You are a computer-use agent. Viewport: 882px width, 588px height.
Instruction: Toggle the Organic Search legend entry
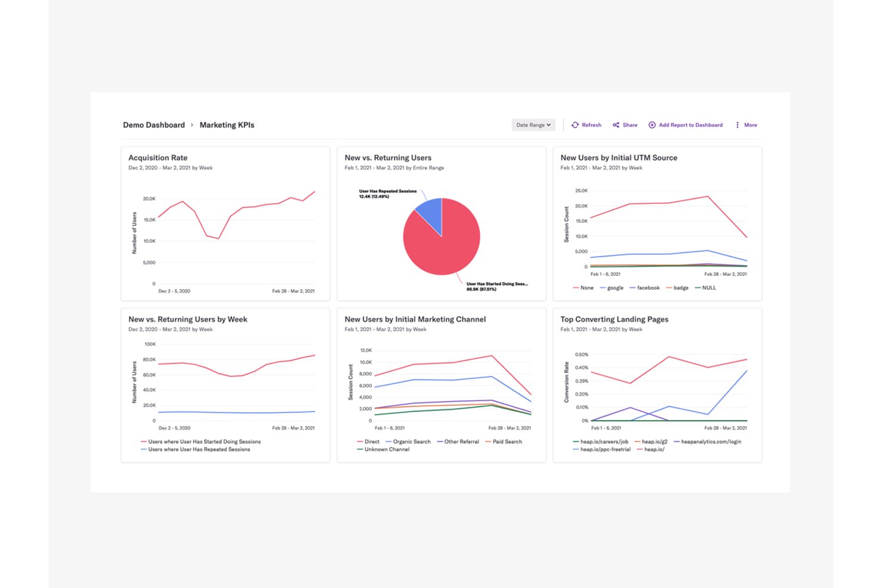click(408, 442)
